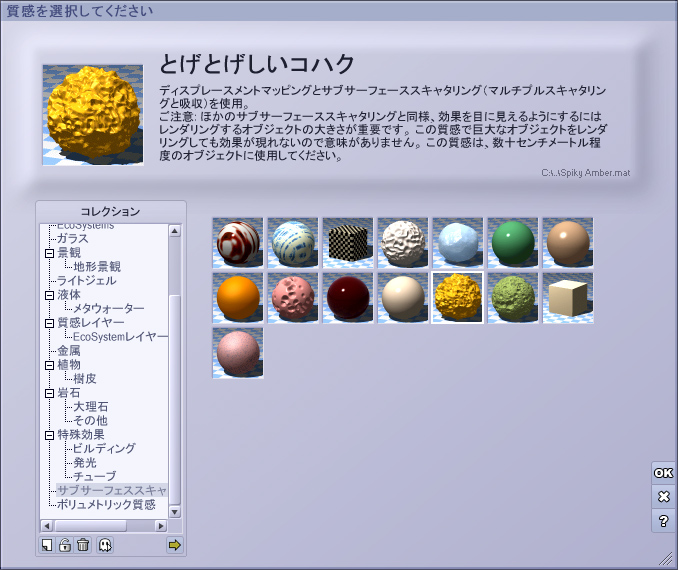Image resolution: width=678 pixels, height=570 pixels.
Task: Collapse the 植物 tree node
Action: point(49,365)
